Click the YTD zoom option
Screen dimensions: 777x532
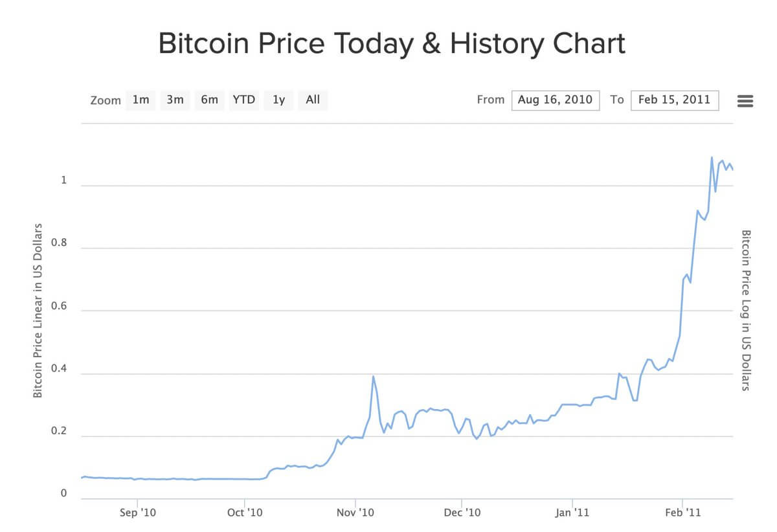point(243,100)
